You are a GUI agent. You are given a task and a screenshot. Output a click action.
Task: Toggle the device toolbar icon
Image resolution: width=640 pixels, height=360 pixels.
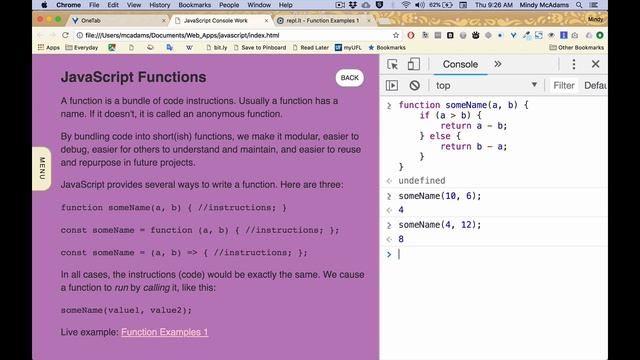coord(413,64)
